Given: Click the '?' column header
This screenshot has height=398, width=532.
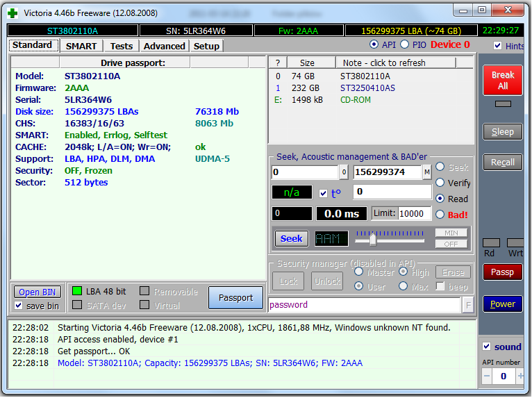Looking at the screenshot, I should tap(279, 63).
